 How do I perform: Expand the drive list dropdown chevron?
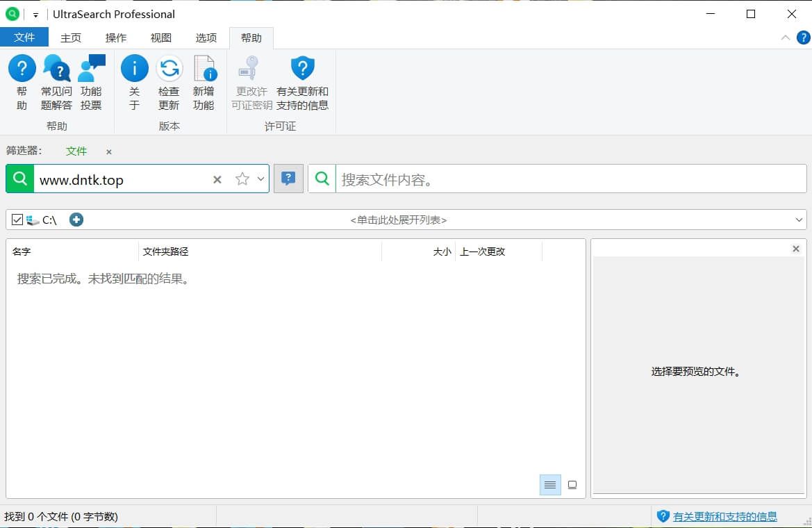(x=799, y=220)
